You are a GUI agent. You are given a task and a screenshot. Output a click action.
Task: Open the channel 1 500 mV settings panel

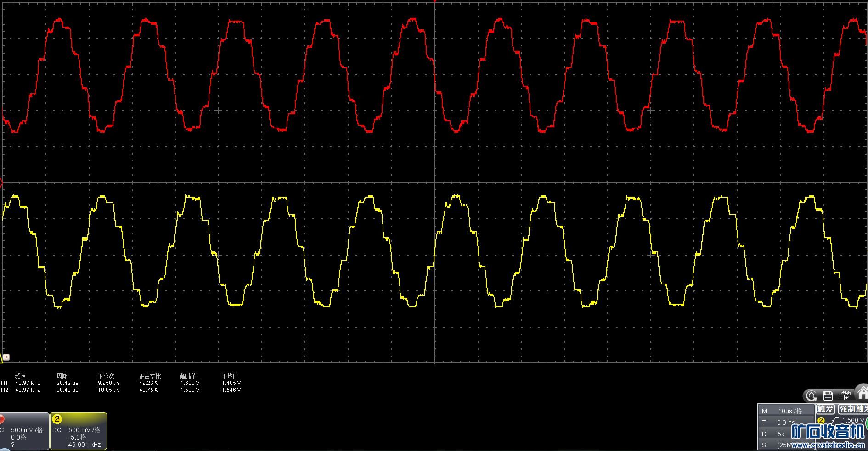click(24, 431)
